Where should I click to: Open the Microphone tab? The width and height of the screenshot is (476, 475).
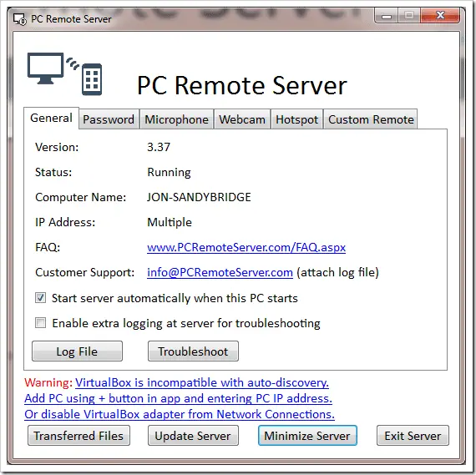[177, 119]
